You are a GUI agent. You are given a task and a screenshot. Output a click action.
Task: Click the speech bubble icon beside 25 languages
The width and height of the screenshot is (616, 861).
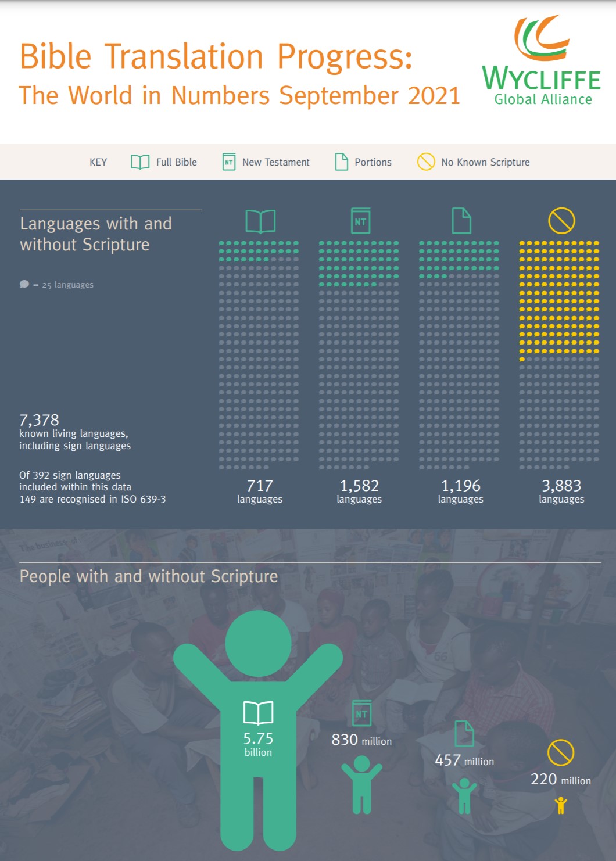pos(24,284)
